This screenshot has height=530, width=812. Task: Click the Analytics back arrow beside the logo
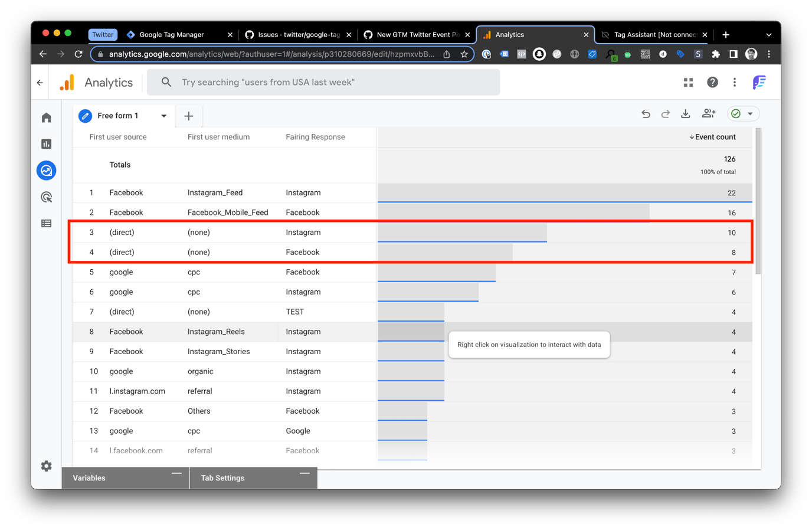pos(40,83)
